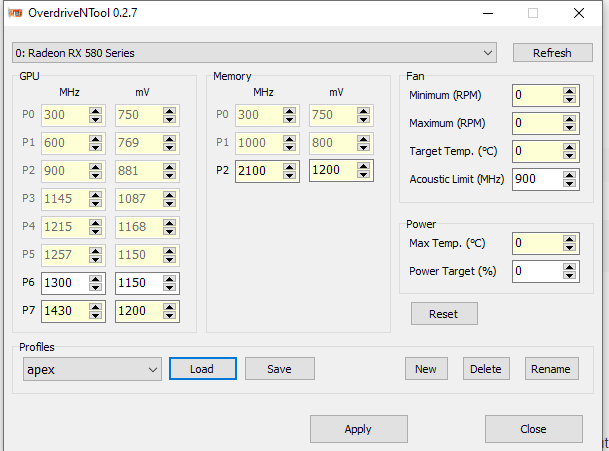Increase Max Temp. with up arrow
This screenshot has width=609, height=451.
pos(570,239)
